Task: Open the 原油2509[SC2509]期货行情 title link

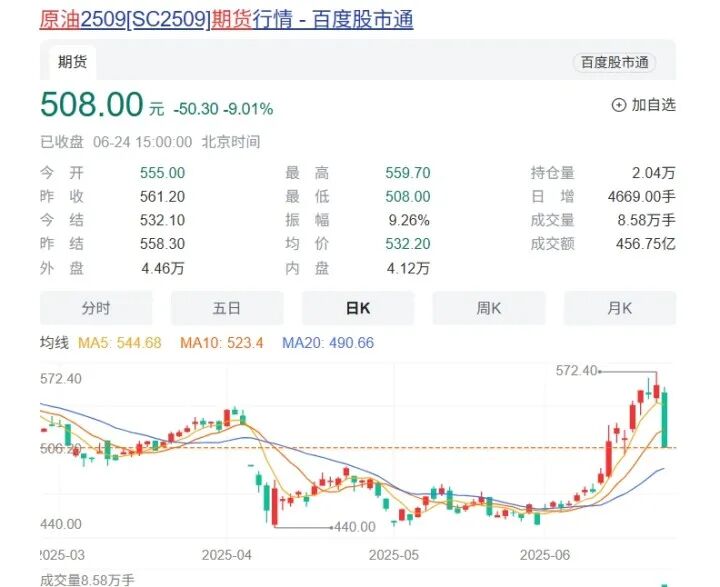Action: tap(226, 20)
